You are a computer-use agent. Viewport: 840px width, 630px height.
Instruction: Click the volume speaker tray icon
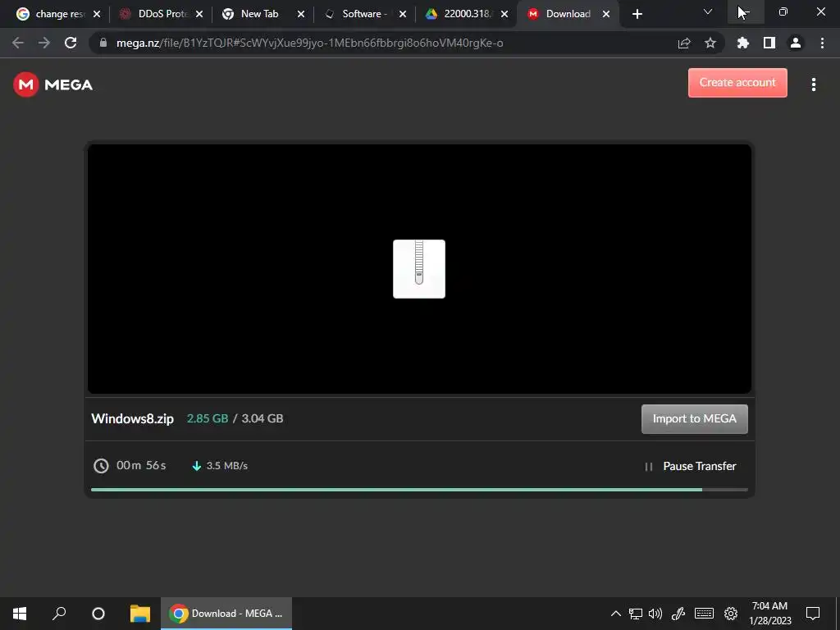point(655,614)
